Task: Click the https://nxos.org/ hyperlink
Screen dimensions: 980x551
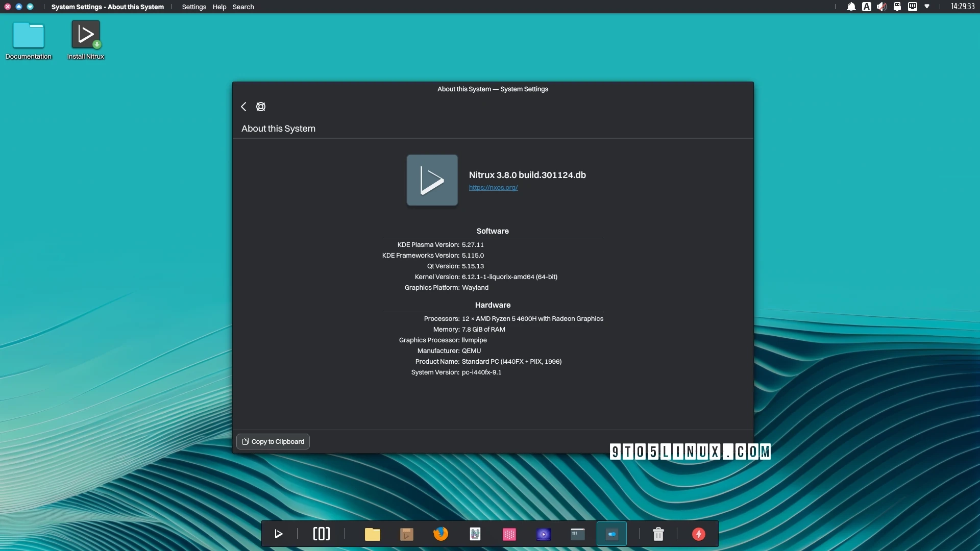Action: [x=493, y=188]
